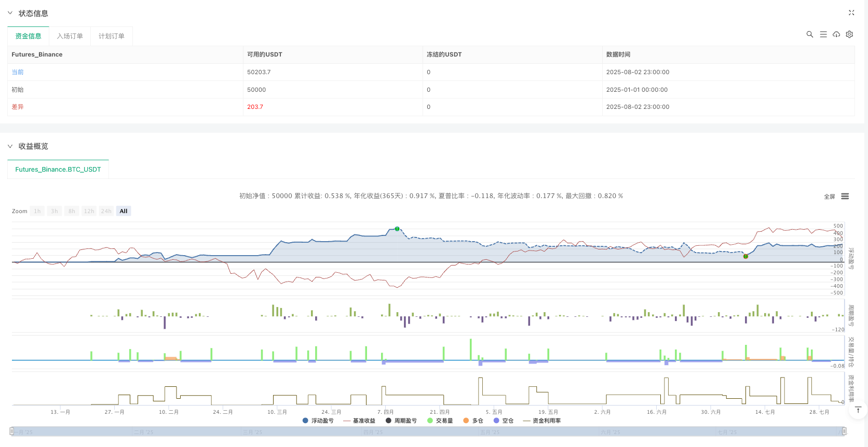Click the search icon in status panel
The image size is (868, 447).
pos(809,34)
